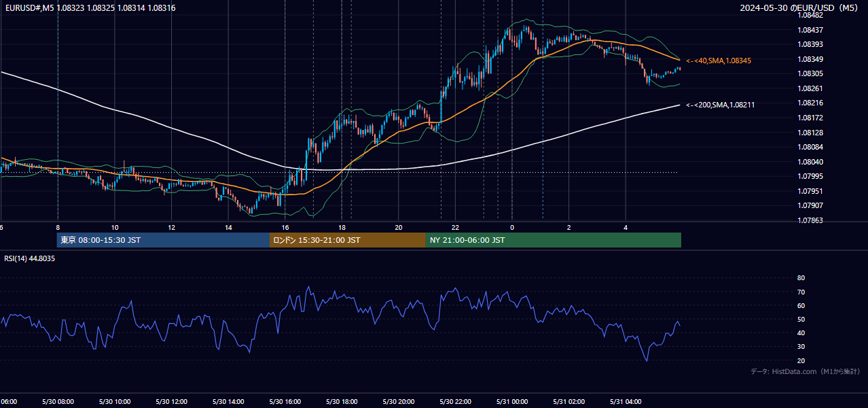The height and width of the screenshot is (408, 868).
Task: Click price axis label 1.08305
Action: pyautogui.click(x=810, y=73)
